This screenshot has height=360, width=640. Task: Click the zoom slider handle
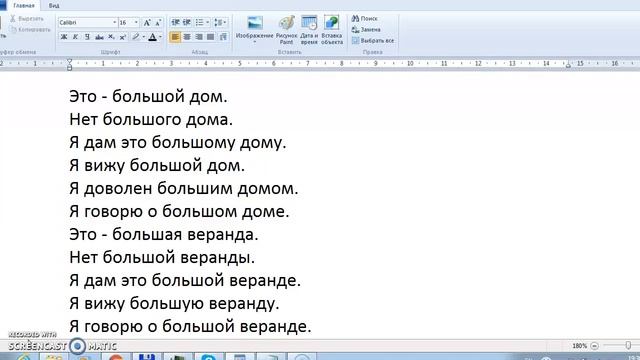click(x=628, y=346)
